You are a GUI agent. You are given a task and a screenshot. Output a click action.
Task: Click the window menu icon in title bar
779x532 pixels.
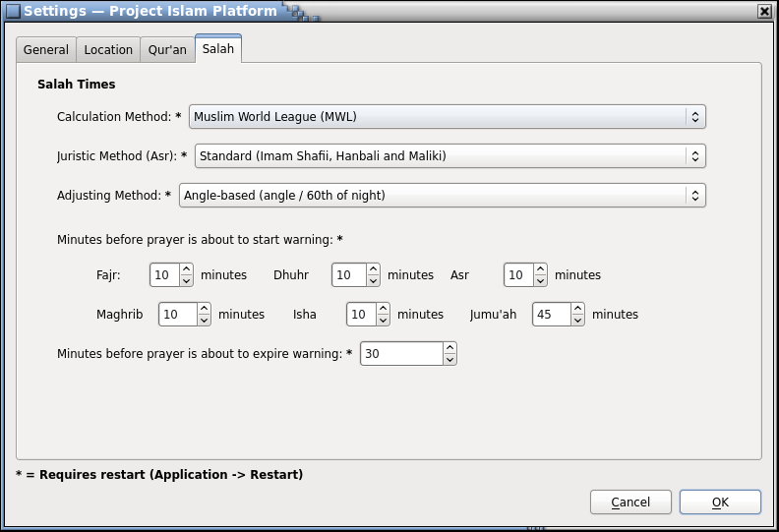[13, 11]
